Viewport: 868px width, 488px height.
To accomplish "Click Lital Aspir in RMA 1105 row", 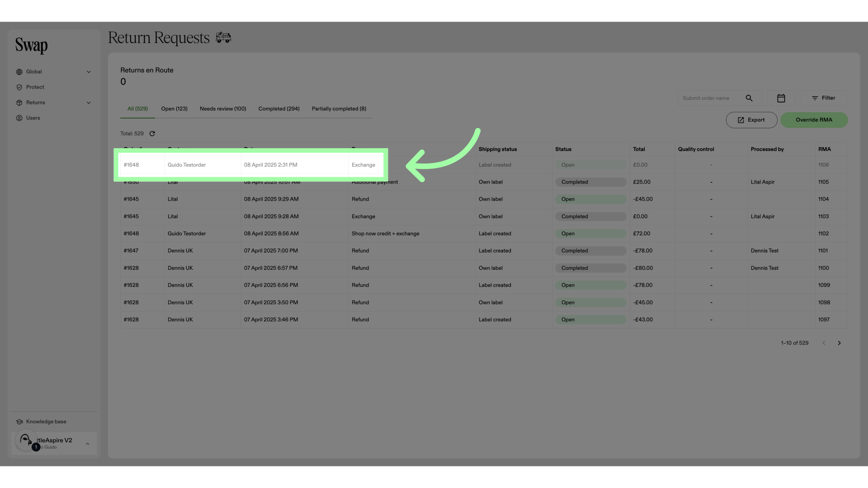I will 763,182.
